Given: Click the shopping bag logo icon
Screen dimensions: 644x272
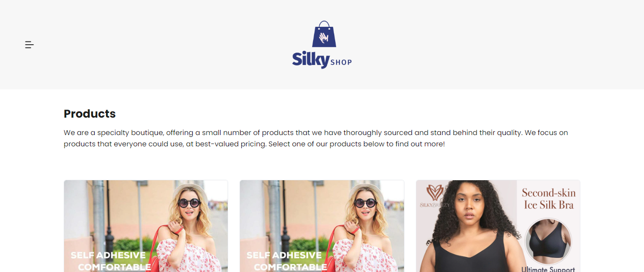Looking at the screenshot, I should pos(324,34).
